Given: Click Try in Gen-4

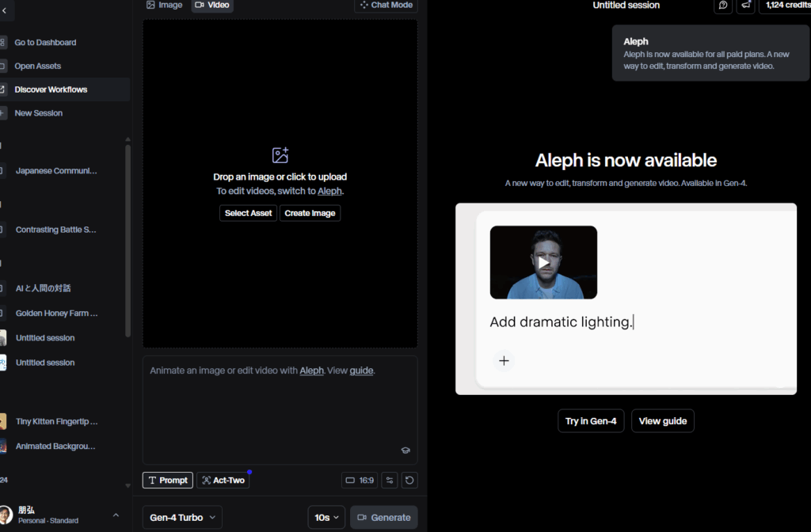Looking at the screenshot, I should pos(591,421).
